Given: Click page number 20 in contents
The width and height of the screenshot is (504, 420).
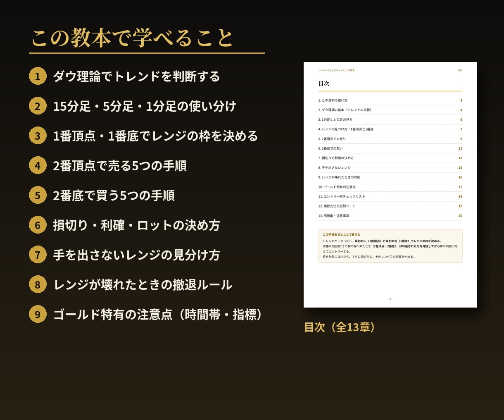Looking at the screenshot, I should pyautogui.click(x=460, y=216).
